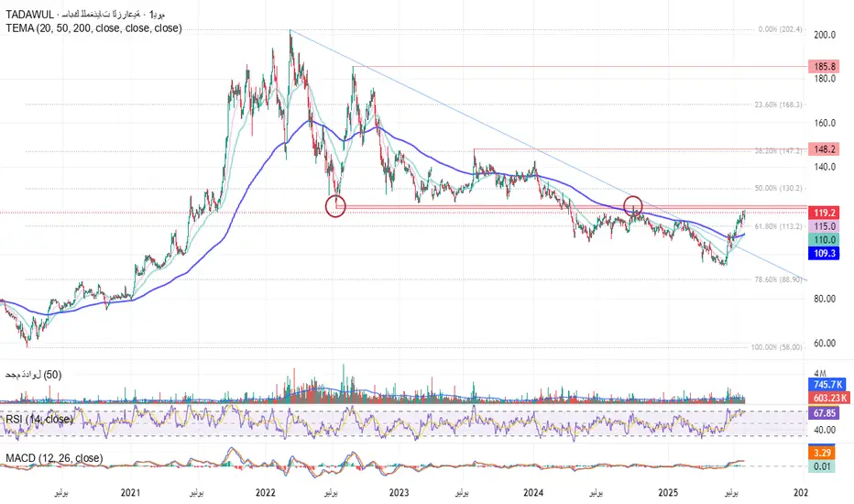Viewport: 854px width, 504px height.
Task: Click the 160.0 price axis tick
Action: 825,123
